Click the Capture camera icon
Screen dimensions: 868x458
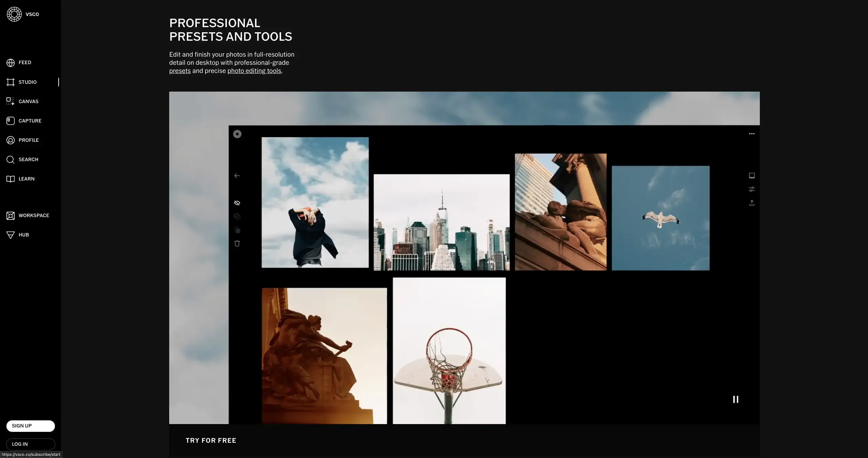tap(10, 121)
